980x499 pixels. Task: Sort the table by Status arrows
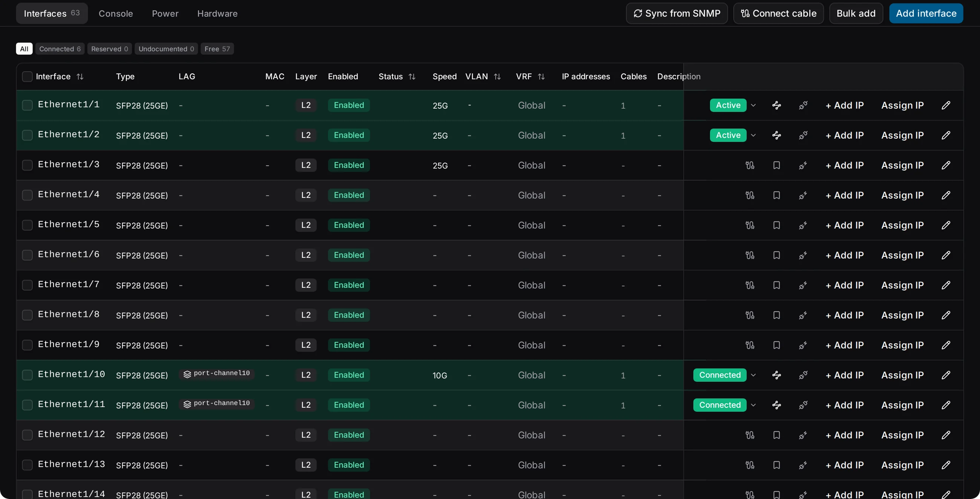tap(412, 77)
